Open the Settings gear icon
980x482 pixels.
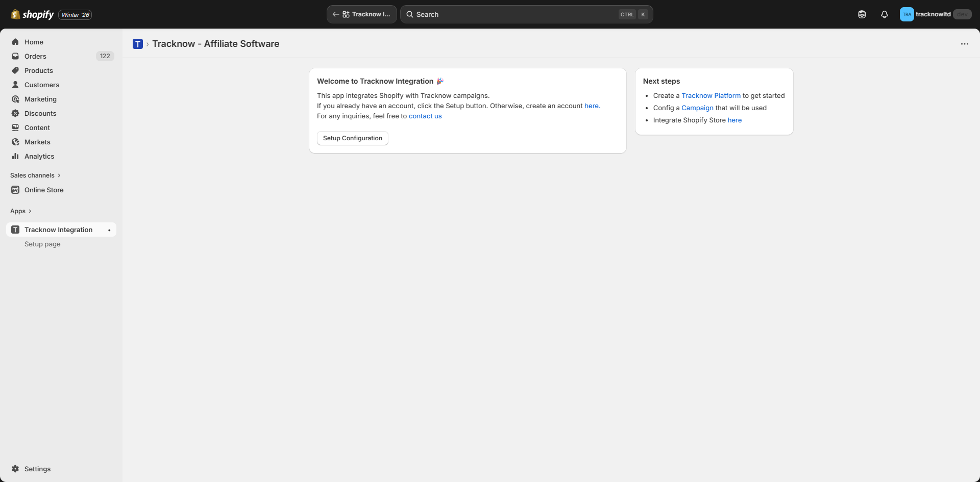click(15, 469)
